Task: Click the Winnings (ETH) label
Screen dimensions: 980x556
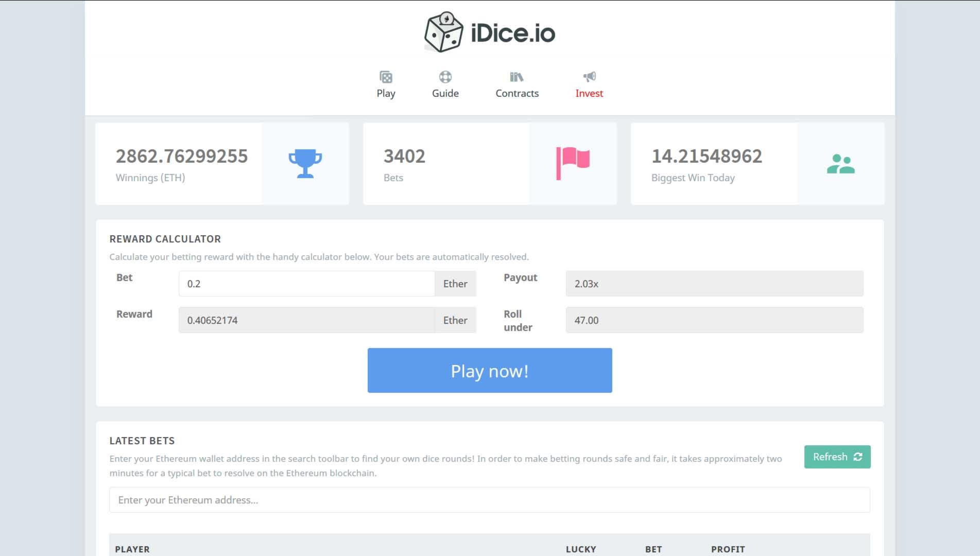Action: coord(150,178)
